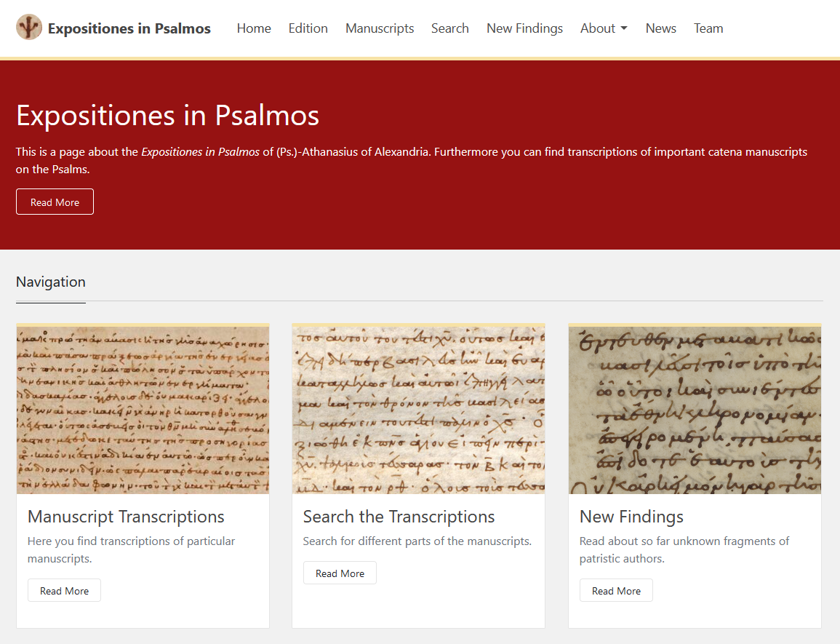Navigate to the Manuscripts page
Screen dimensions: 840x644
(380, 28)
